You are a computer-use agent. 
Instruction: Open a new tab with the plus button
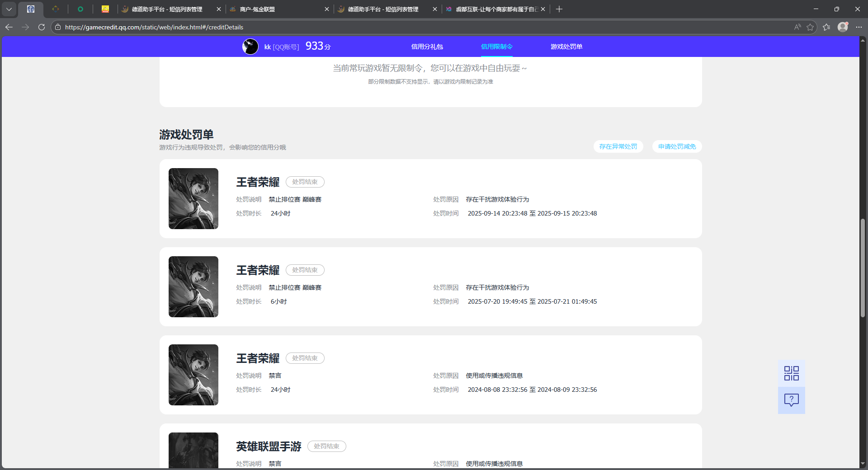559,9
